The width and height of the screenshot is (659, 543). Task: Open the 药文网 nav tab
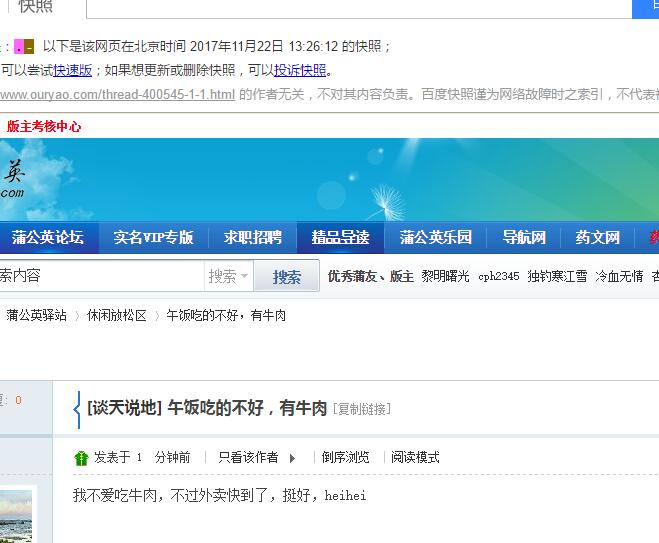[x=598, y=237]
